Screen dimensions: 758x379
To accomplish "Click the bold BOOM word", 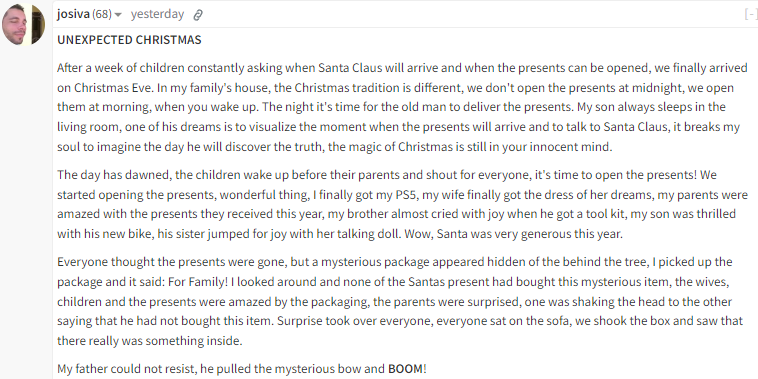I will (x=406, y=369).
